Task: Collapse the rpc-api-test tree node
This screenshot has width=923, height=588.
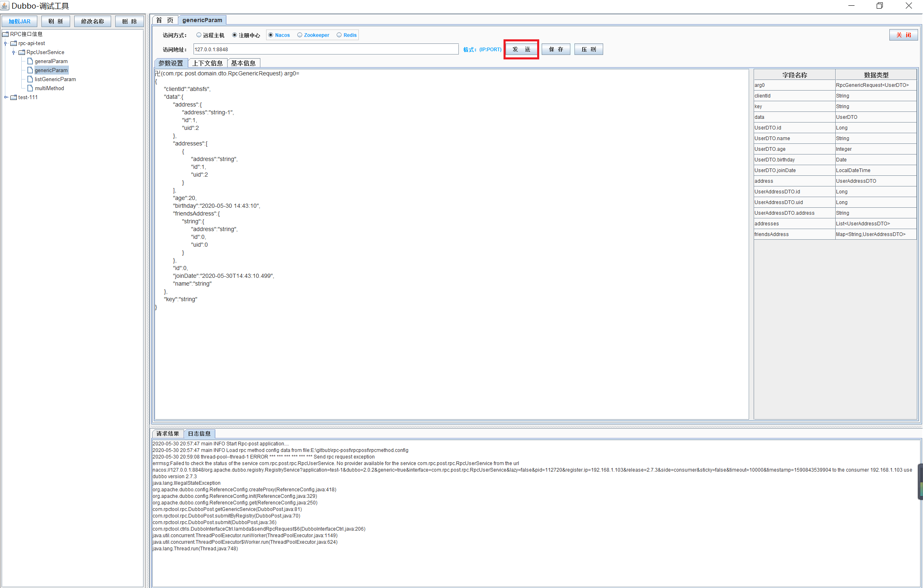Action: click(5, 43)
